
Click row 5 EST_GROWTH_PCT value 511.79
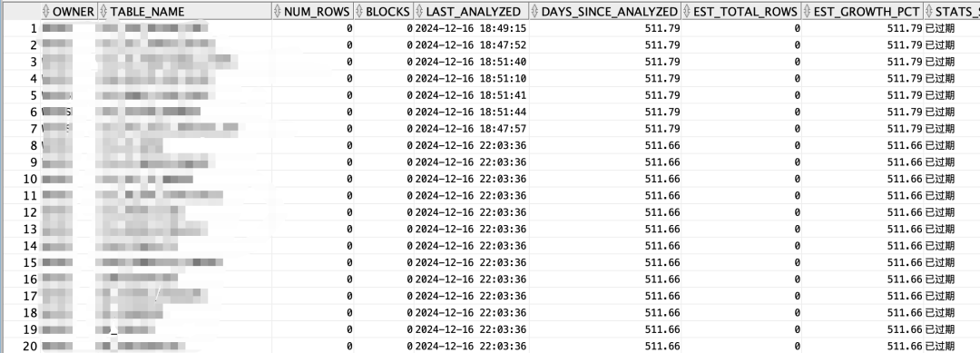(x=905, y=95)
